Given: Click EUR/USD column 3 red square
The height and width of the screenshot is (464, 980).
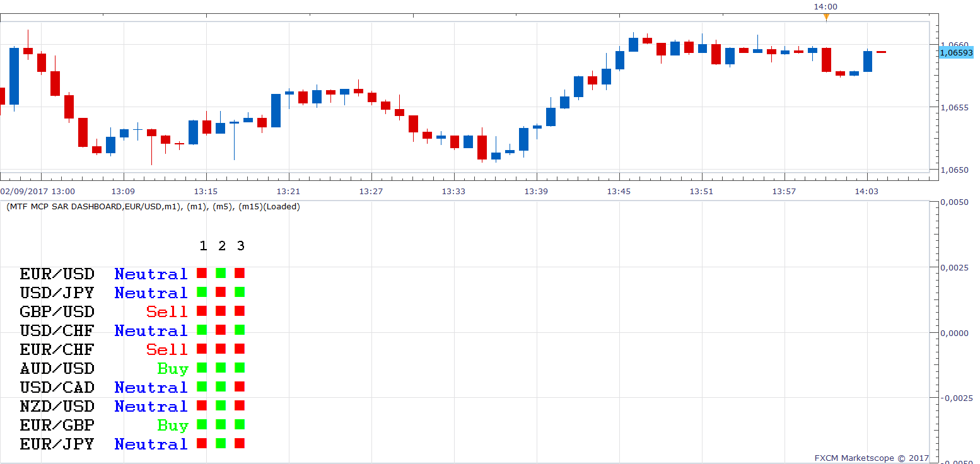Looking at the screenshot, I should tap(240, 273).
